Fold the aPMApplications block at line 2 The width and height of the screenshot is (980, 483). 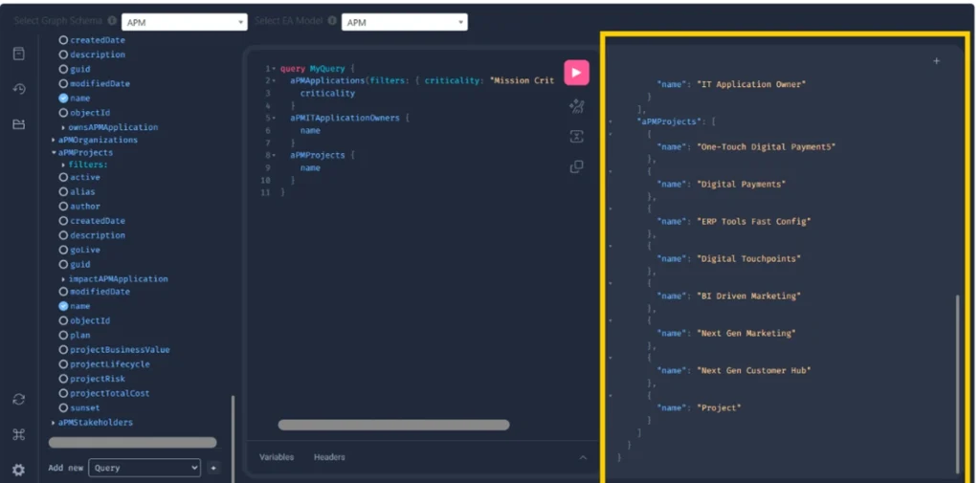(x=274, y=81)
